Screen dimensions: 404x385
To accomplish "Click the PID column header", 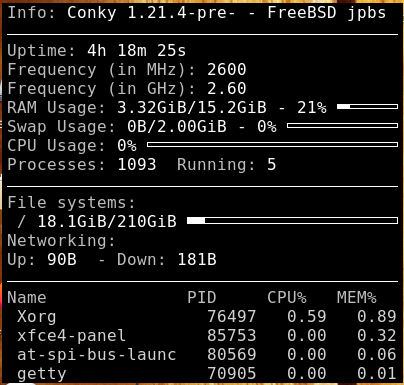I will pos(202,298).
